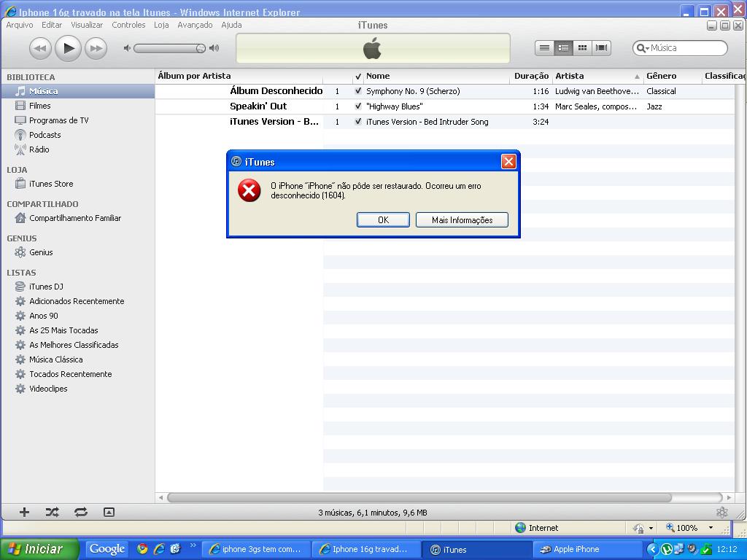Switch to grid view icon

pyautogui.click(x=582, y=47)
